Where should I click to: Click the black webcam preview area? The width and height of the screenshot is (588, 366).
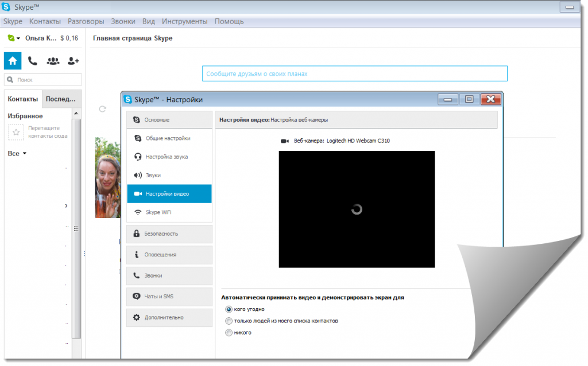357,209
